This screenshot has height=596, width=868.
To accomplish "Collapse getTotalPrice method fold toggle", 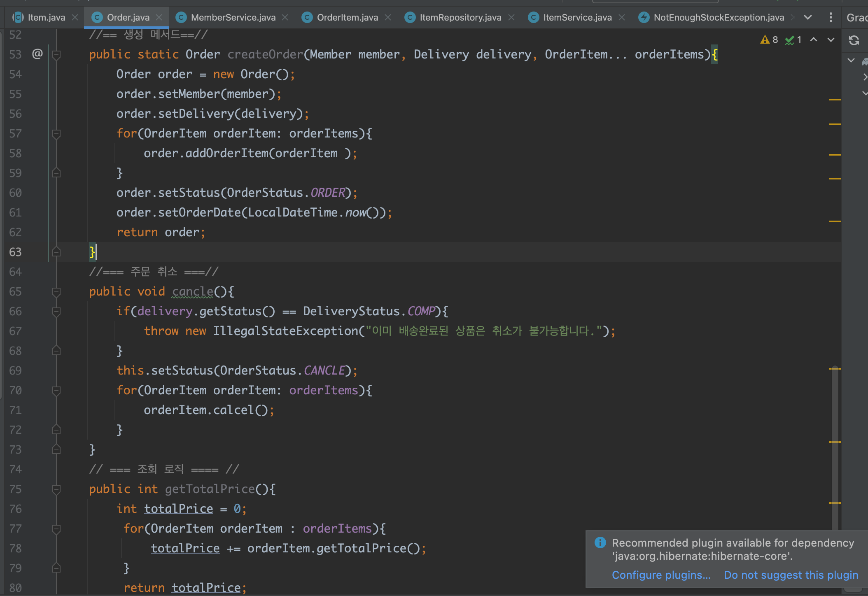I will click(56, 489).
